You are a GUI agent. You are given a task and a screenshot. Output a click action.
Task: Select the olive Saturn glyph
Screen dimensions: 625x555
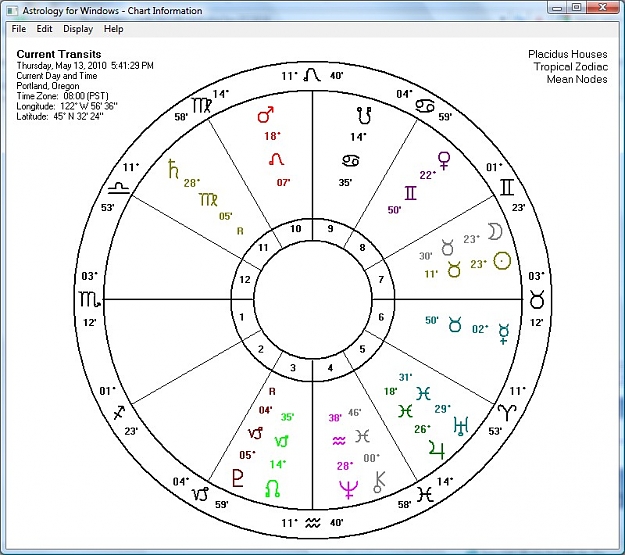click(173, 169)
